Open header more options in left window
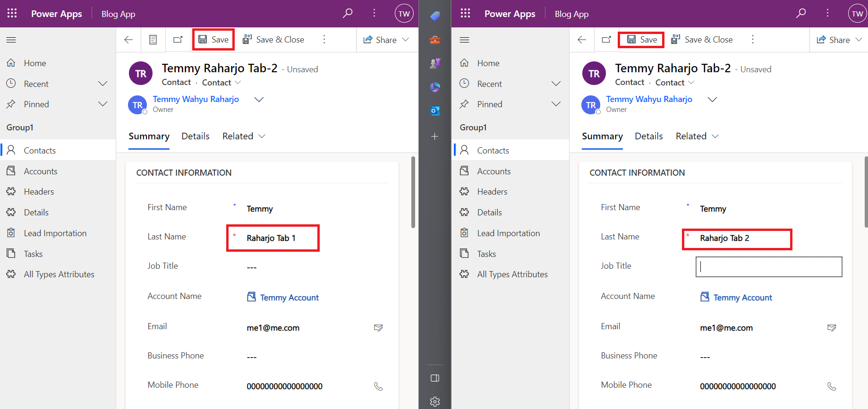 click(x=374, y=13)
